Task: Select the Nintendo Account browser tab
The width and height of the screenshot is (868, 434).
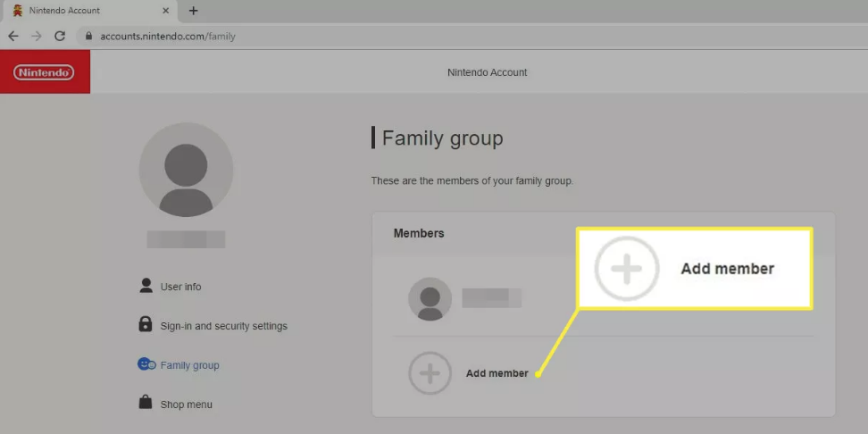Action: point(90,11)
